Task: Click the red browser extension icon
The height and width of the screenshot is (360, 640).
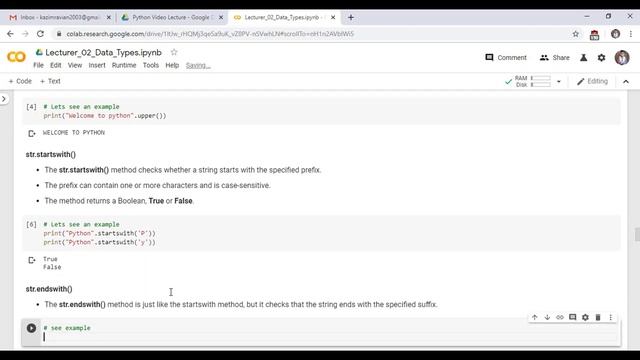Action: coord(594,35)
